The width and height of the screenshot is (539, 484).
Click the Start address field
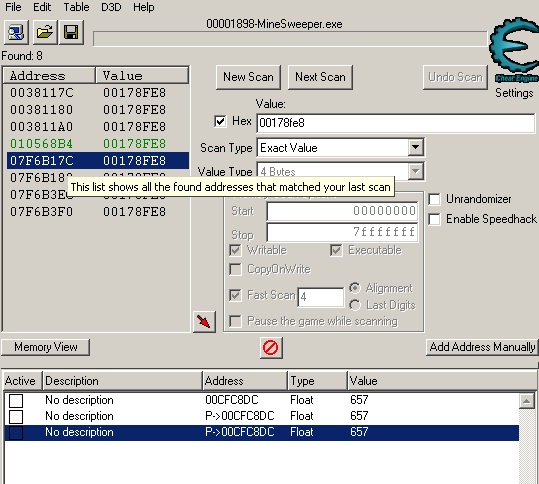click(342, 211)
